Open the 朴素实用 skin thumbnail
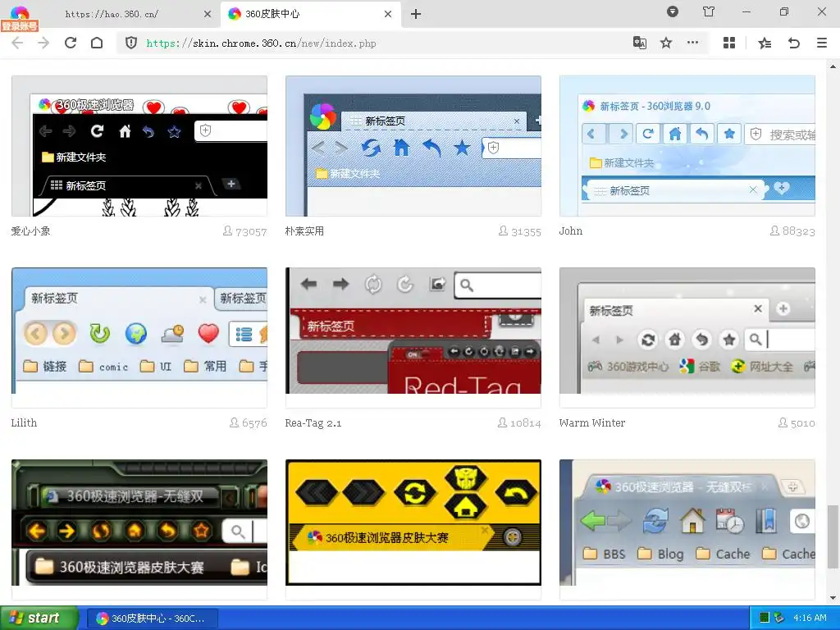The width and height of the screenshot is (840, 630). [x=413, y=146]
